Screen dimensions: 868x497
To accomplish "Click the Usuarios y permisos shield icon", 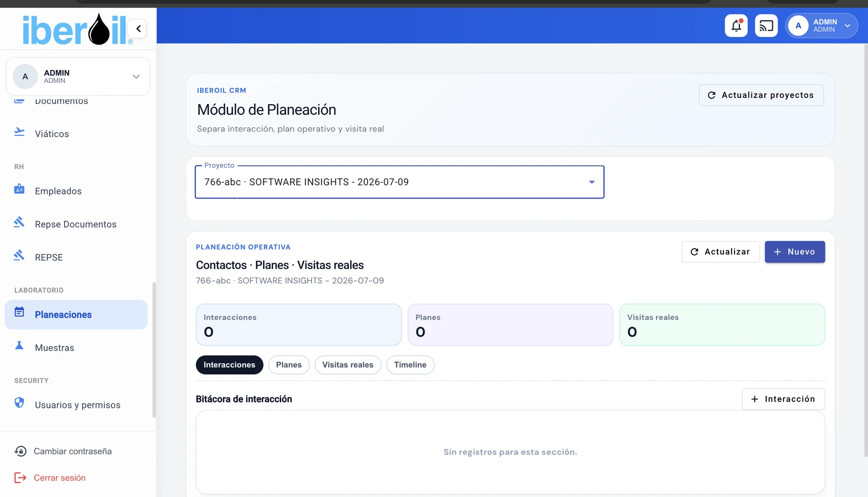I will pyautogui.click(x=19, y=403).
